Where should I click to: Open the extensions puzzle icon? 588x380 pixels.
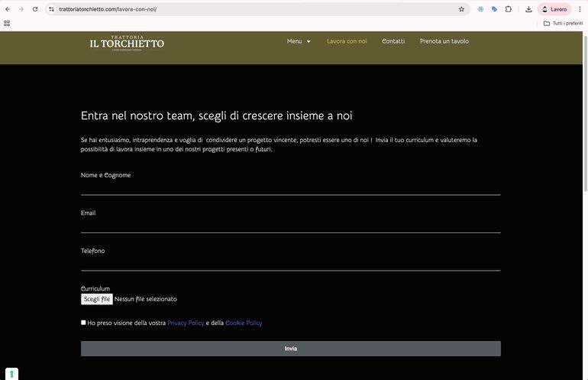(509, 9)
